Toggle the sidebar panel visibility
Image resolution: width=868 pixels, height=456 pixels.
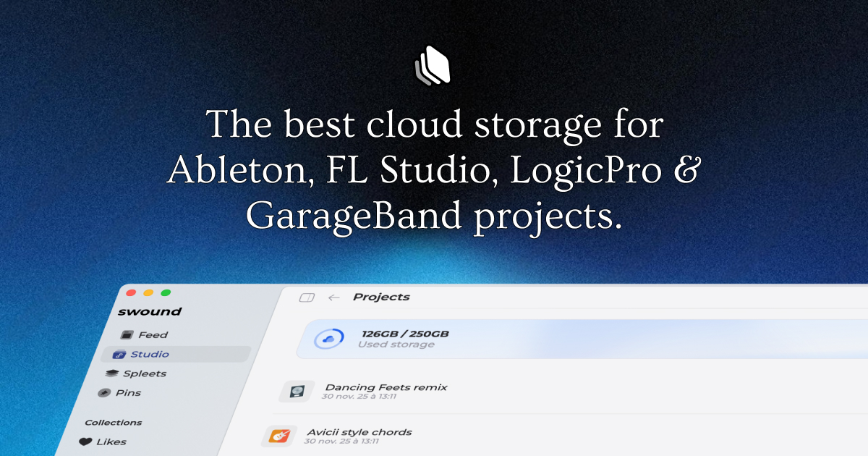tap(307, 297)
